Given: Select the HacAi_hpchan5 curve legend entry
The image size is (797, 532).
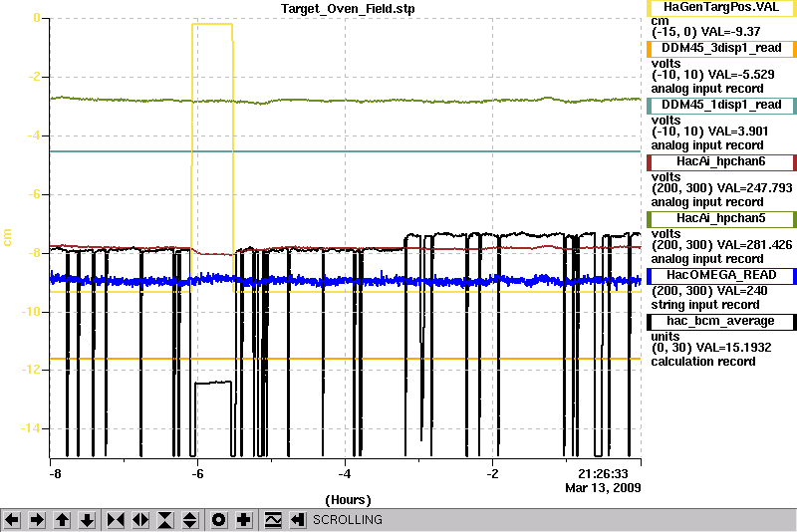Looking at the screenshot, I should pos(721,219).
